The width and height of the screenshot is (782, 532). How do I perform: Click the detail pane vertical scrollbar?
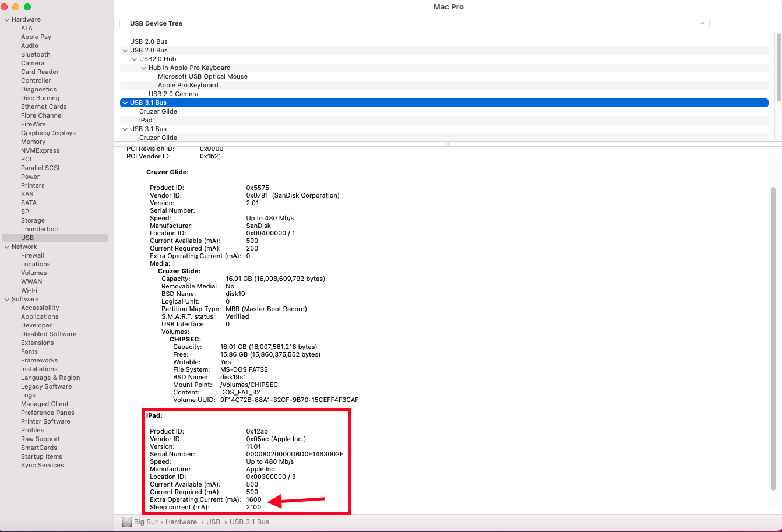click(x=773, y=338)
